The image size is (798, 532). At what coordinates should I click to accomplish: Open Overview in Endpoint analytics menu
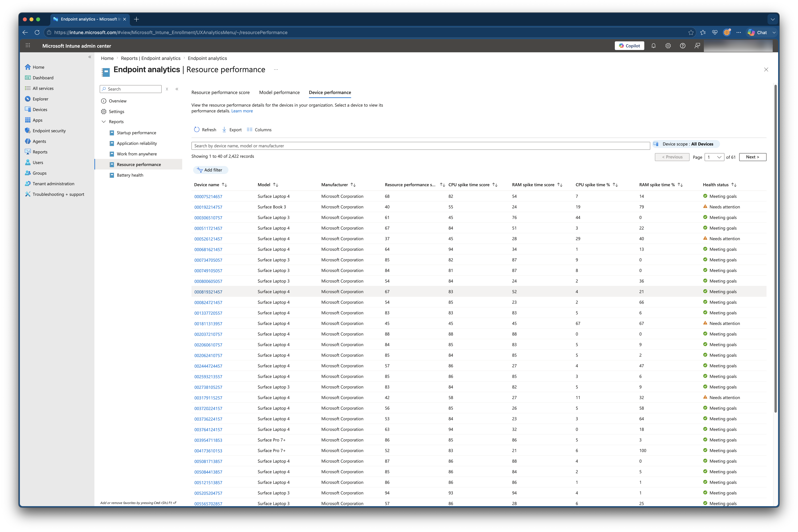point(117,101)
